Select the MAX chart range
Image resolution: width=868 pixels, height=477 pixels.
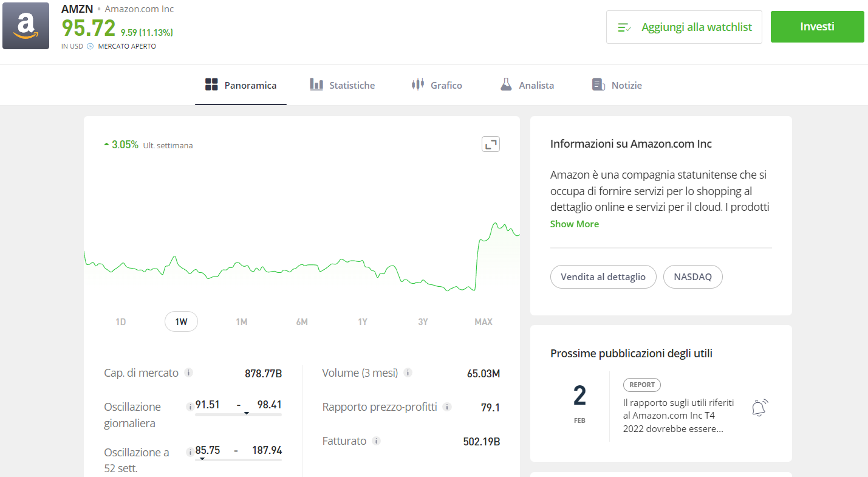tap(484, 321)
